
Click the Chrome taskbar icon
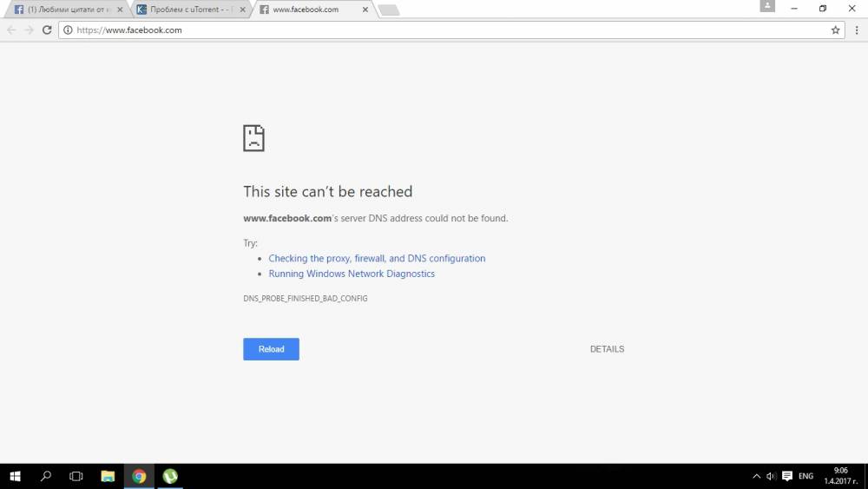(139, 476)
